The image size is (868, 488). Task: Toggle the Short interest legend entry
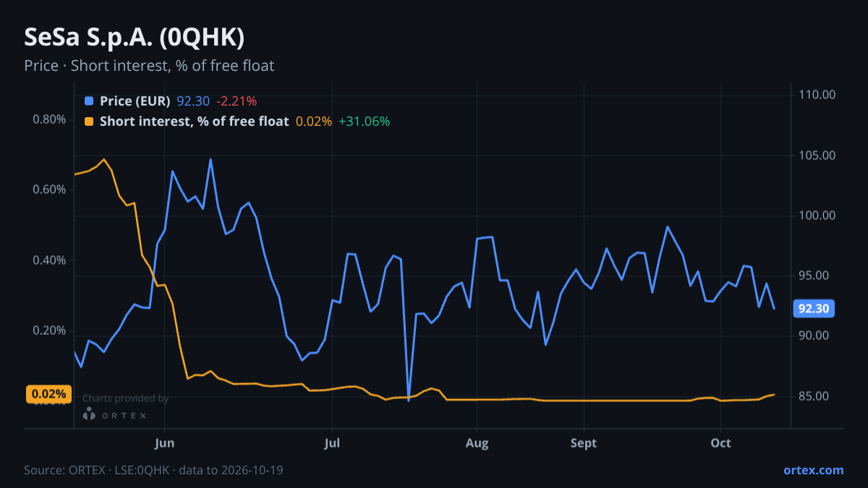coord(237,121)
